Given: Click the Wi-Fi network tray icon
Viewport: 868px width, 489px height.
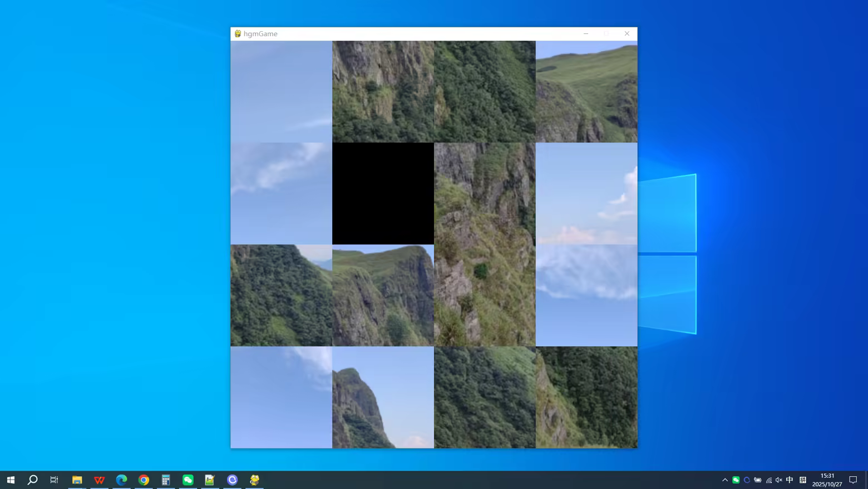Looking at the screenshot, I should 768,480.
